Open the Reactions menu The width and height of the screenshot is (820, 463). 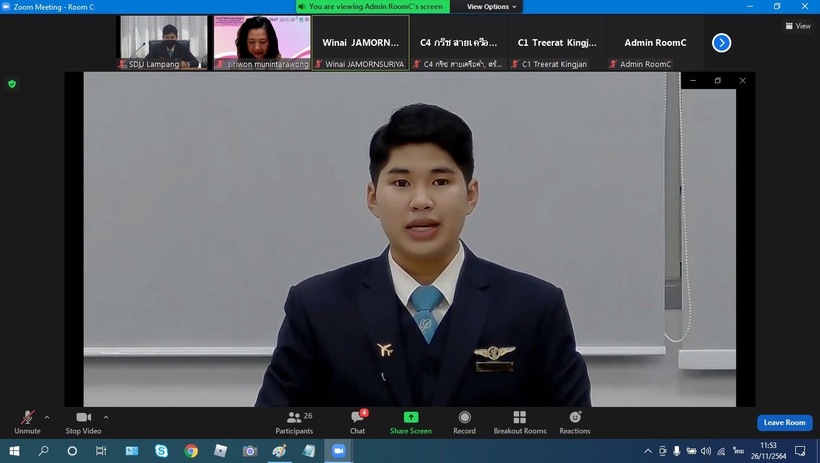pos(574,421)
